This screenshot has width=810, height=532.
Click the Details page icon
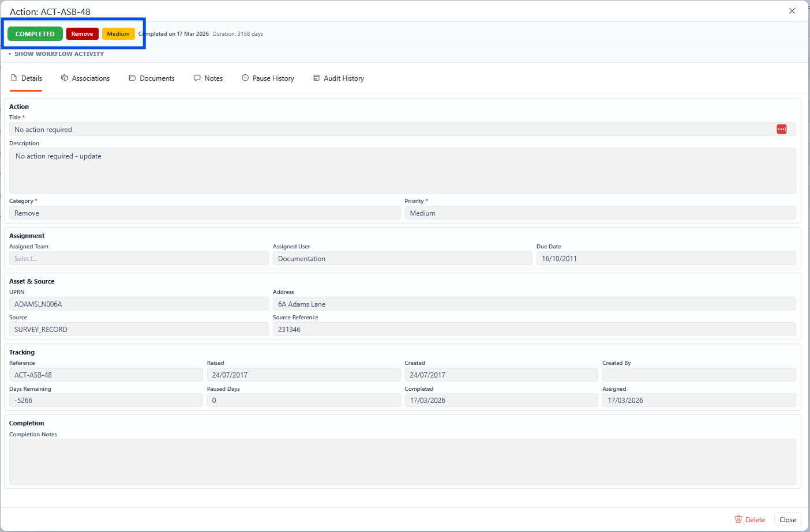(14, 78)
